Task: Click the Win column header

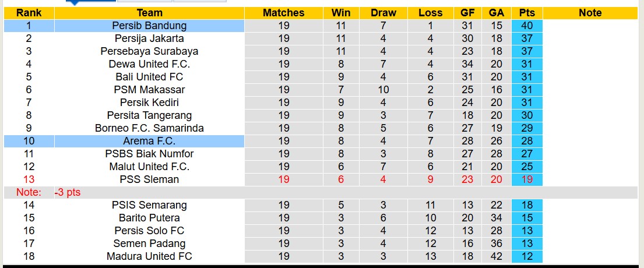Action: [341, 13]
